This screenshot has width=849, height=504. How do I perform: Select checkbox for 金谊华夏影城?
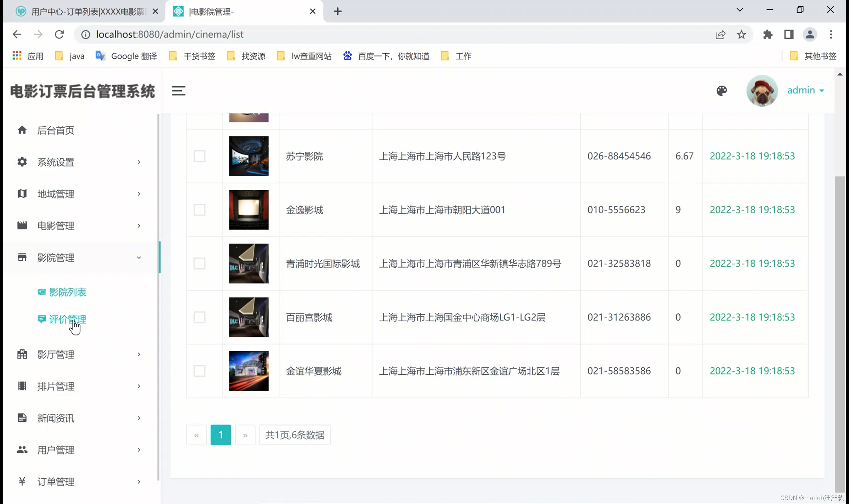199,371
